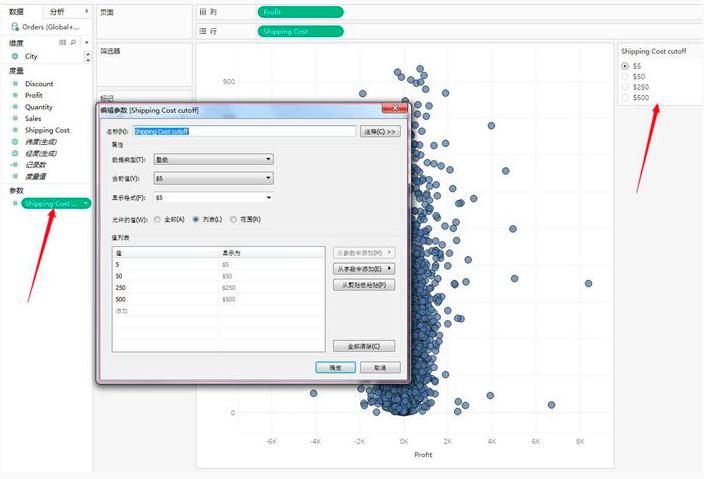Open the 显示格式(F) dropdown

pyautogui.click(x=213, y=198)
